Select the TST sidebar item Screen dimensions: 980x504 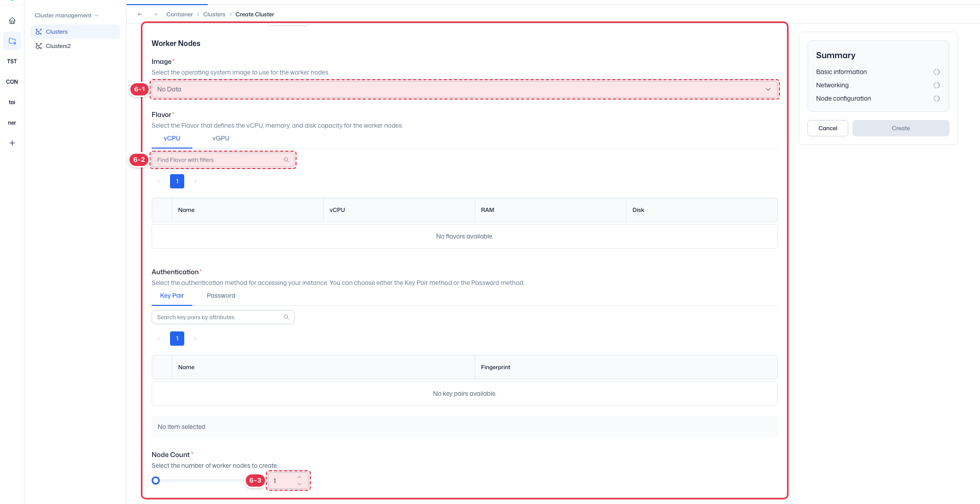click(x=12, y=61)
